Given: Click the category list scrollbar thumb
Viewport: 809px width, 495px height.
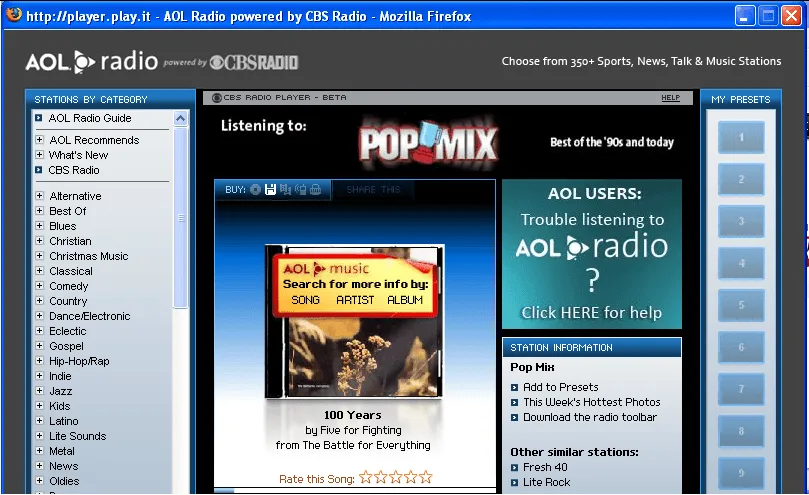Looking at the screenshot, I should point(181,218).
